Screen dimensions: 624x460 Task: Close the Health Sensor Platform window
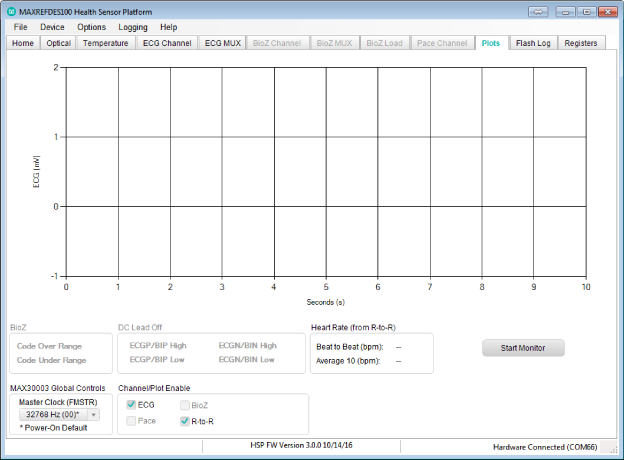click(x=608, y=12)
